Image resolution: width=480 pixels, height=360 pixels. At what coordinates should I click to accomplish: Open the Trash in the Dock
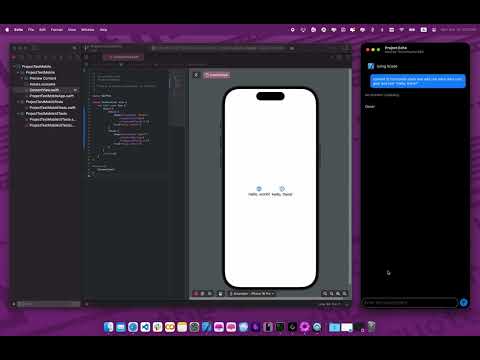[x=371, y=327]
